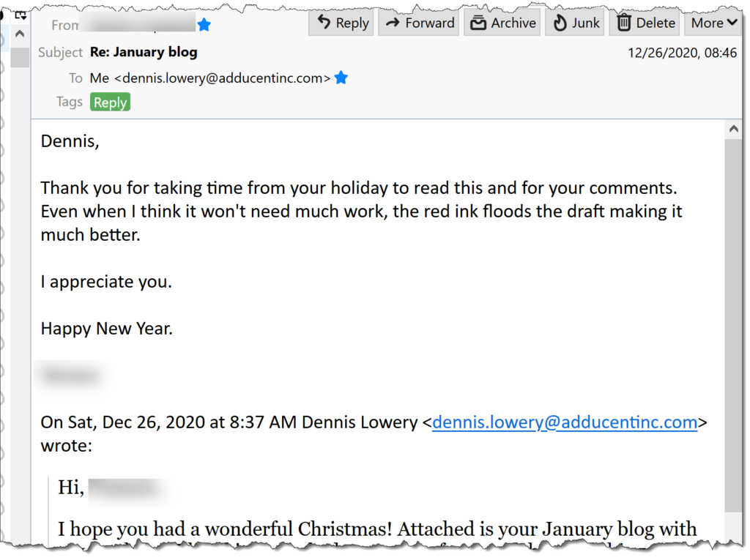Viewport: 750px width, 560px height.
Task: Click the message list scrollbar thumb
Action: [x=20, y=57]
